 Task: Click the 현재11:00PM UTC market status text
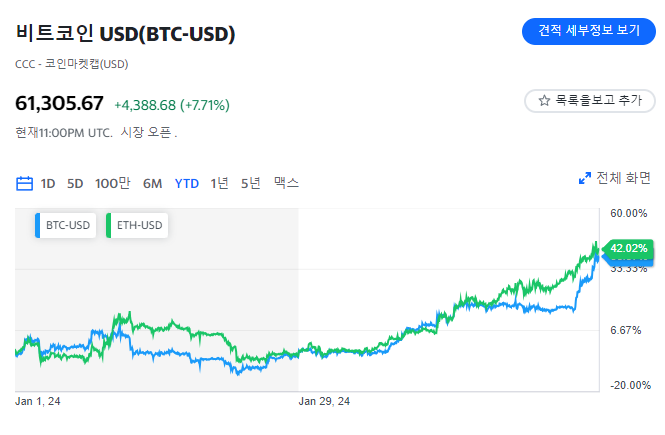pos(64,132)
